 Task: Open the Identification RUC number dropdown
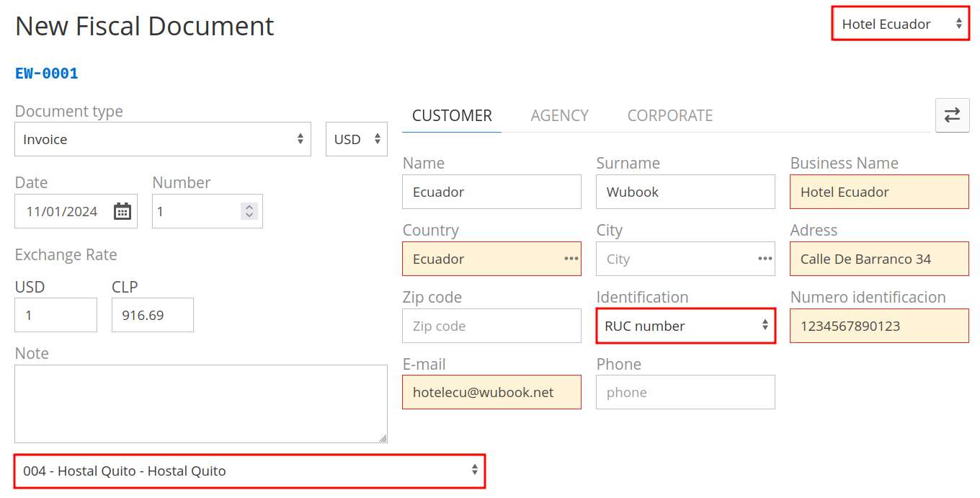(x=686, y=326)
